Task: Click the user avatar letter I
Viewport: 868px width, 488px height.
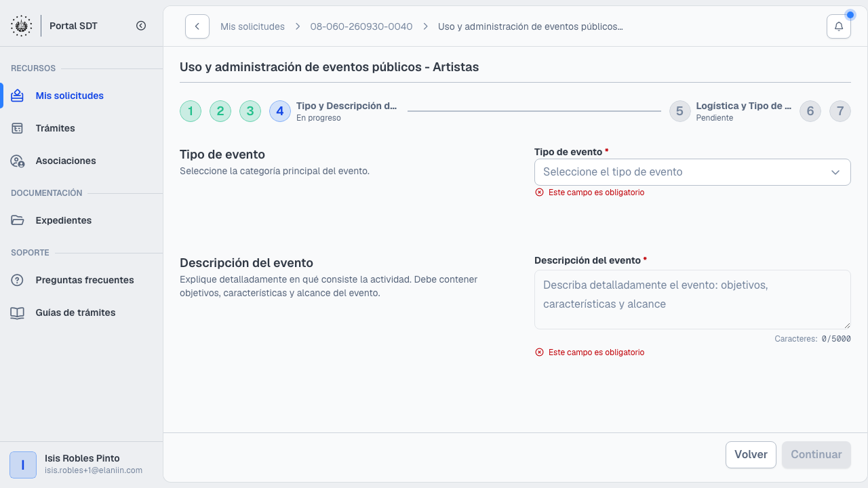Action: pos(23,465)
